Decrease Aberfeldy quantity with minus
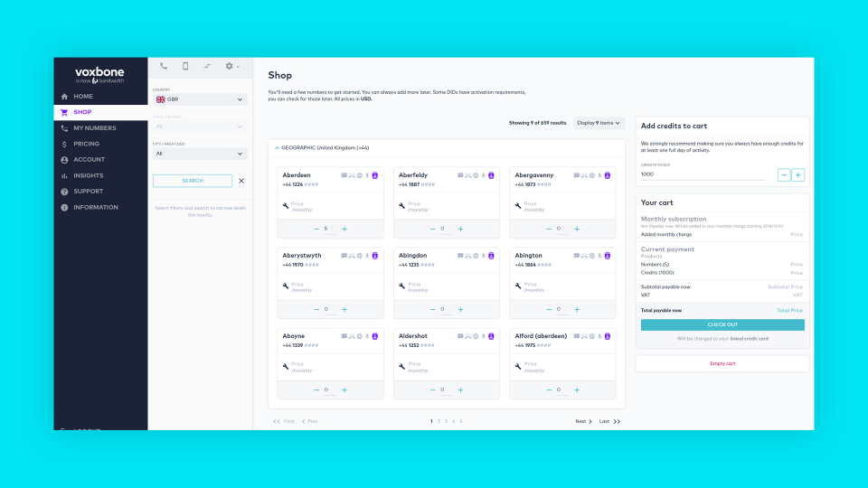Image resolution: width=868 pixels, height=488 pixels. pyautogui.click(x=432, y=229)
